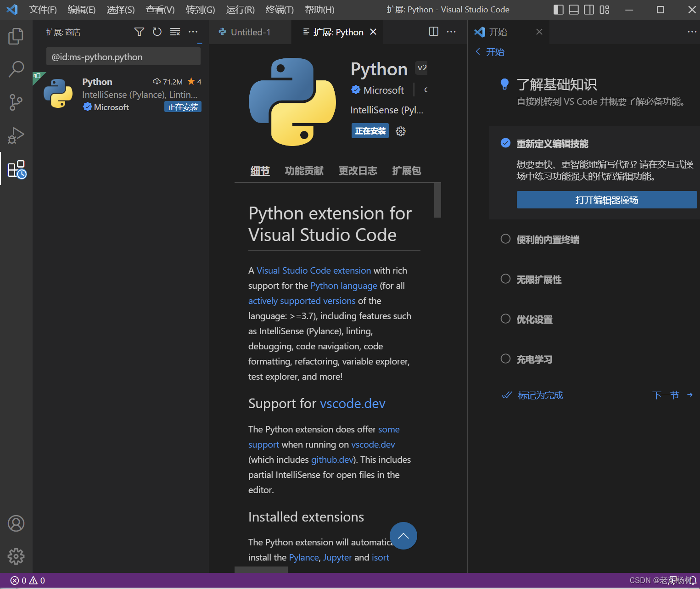Open the Visual Studio Code extension link
700x589 pixels.
[314, 270]
